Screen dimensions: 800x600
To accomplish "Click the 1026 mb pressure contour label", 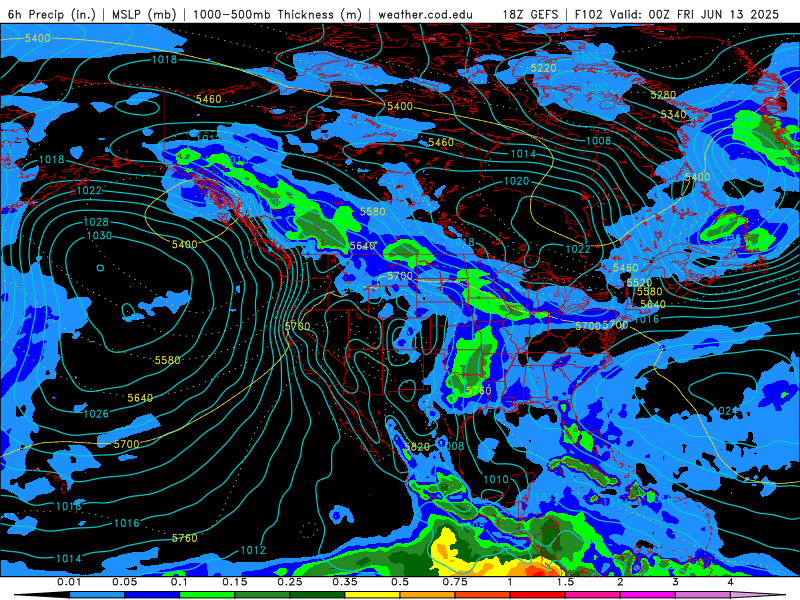I will (96, 414).
